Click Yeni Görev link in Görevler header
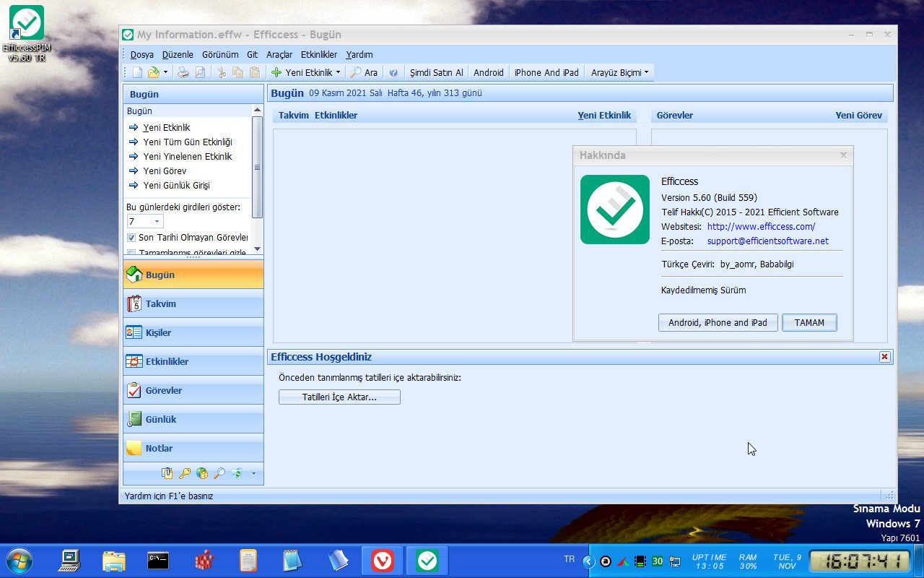Screen dimensions: 924x578 858,116
